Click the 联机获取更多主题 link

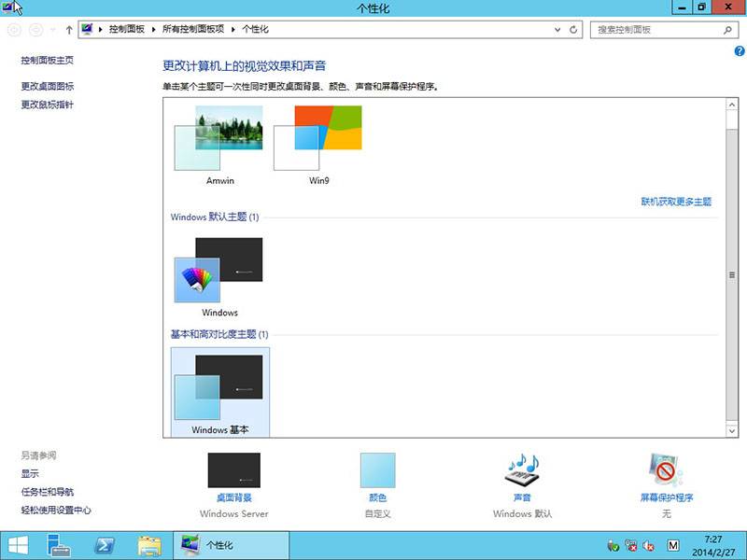(x=676, y=202)
